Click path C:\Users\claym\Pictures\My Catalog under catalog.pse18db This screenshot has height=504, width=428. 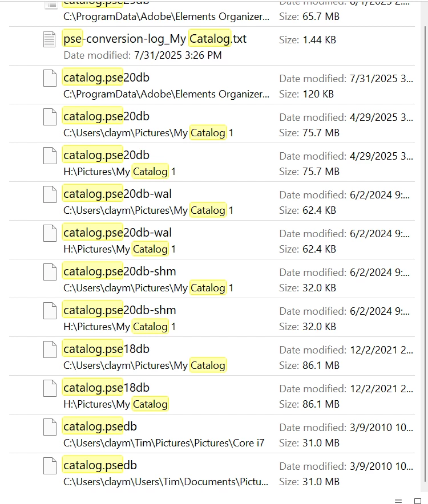pyautogui.click(x=145, y=365)
